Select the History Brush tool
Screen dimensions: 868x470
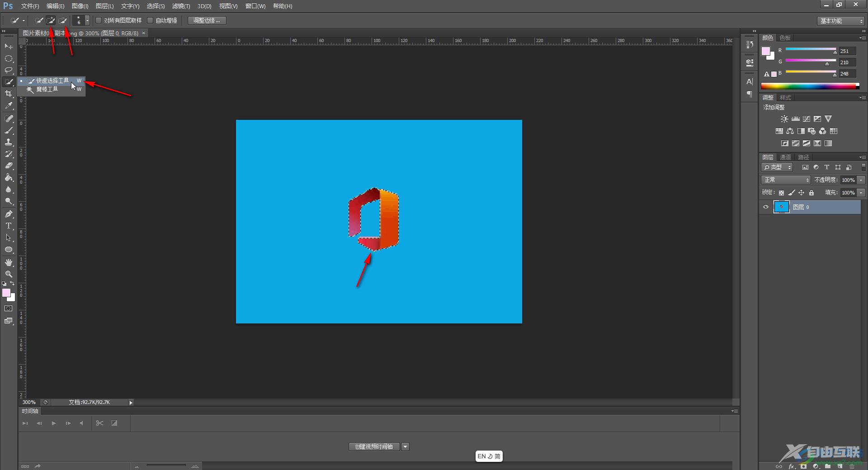point(9,154)
